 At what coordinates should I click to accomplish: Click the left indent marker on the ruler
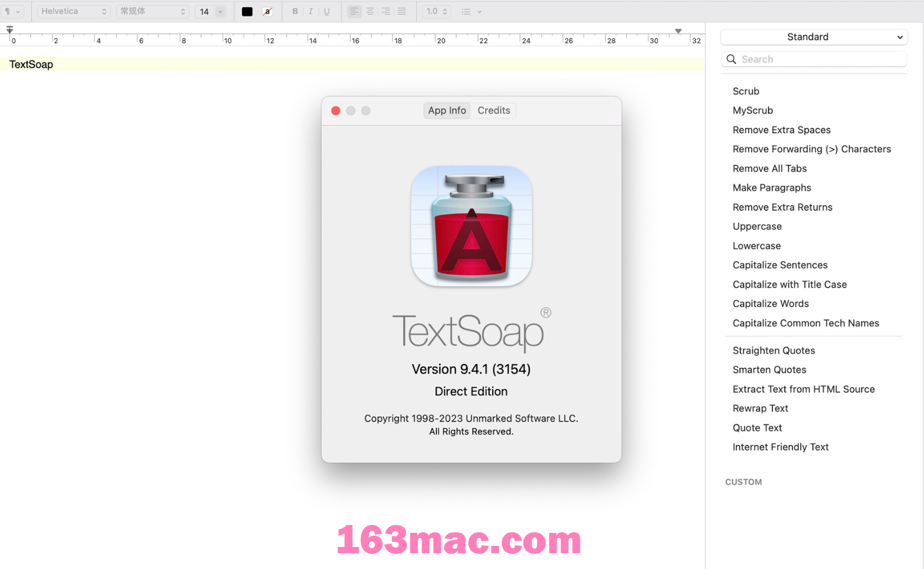click(10, 29)
